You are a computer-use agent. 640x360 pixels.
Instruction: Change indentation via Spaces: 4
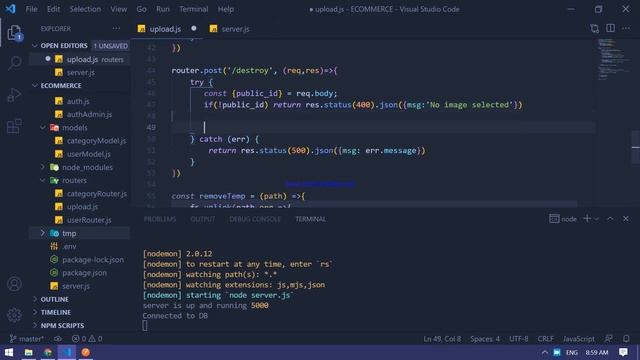click(485, 339)
